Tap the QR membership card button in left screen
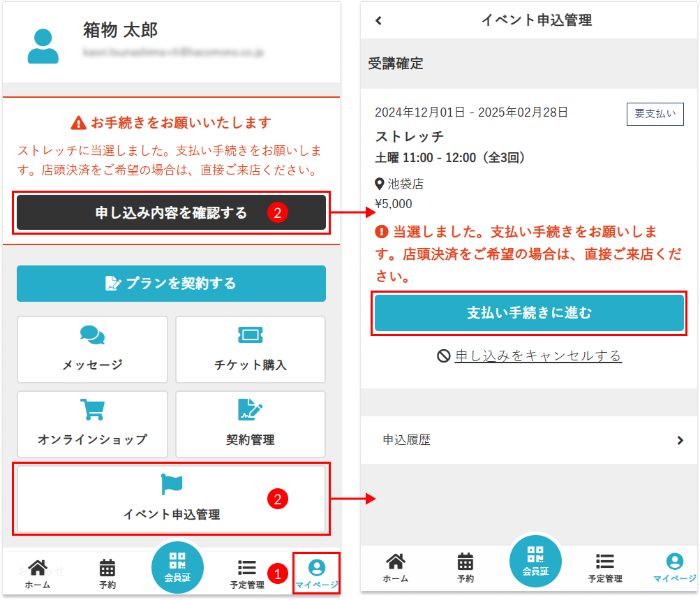The image size is (700, 600). [177, 567]
